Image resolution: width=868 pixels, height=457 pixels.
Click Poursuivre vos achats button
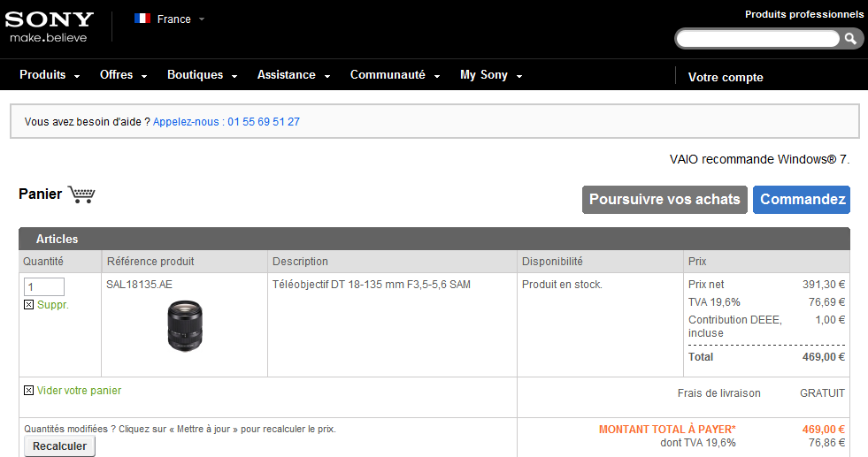pyautogui.click(x=664, y=200)
